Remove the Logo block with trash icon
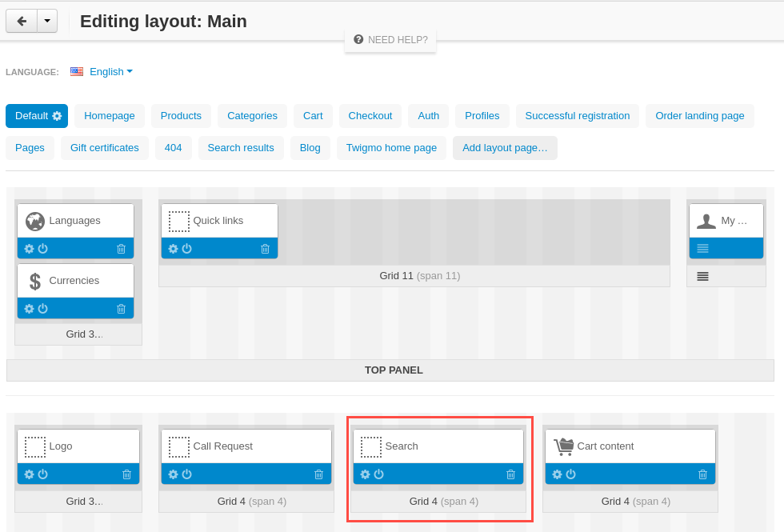 [x=126, y=474]
